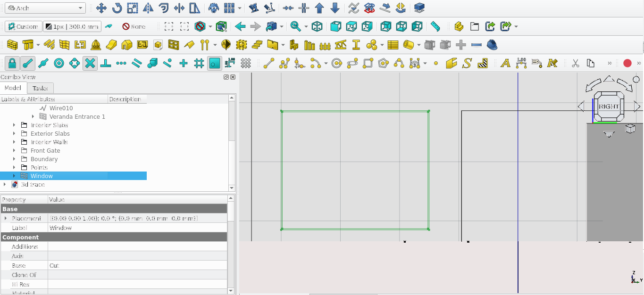Select the Draft Text tool
The image size is (644, 295).
coord(505,63)
